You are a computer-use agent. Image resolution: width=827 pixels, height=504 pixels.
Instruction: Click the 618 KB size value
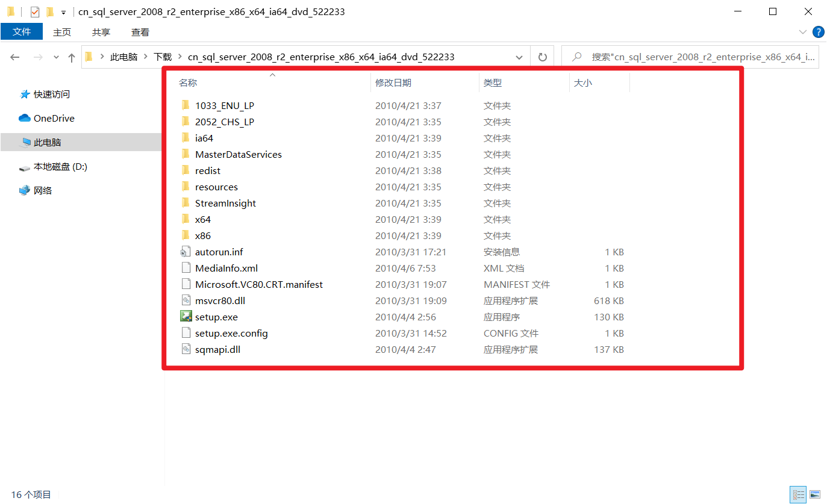[x=609, y=300]
